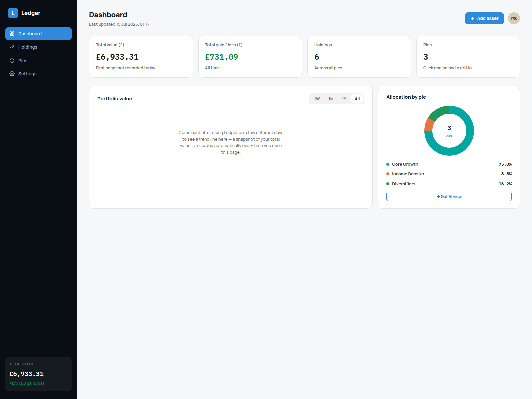Open the Pies summary card
This screenshot has width=532, height=399.
(x=468, y=57)
